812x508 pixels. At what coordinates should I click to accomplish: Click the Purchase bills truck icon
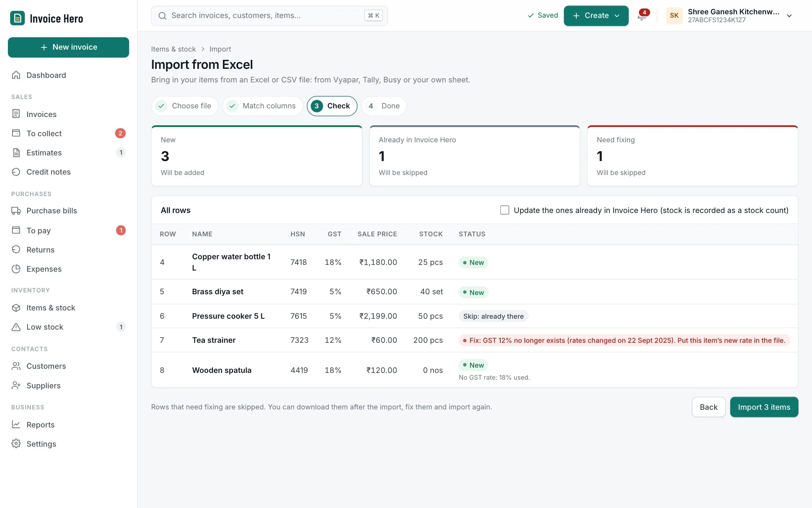16,211
